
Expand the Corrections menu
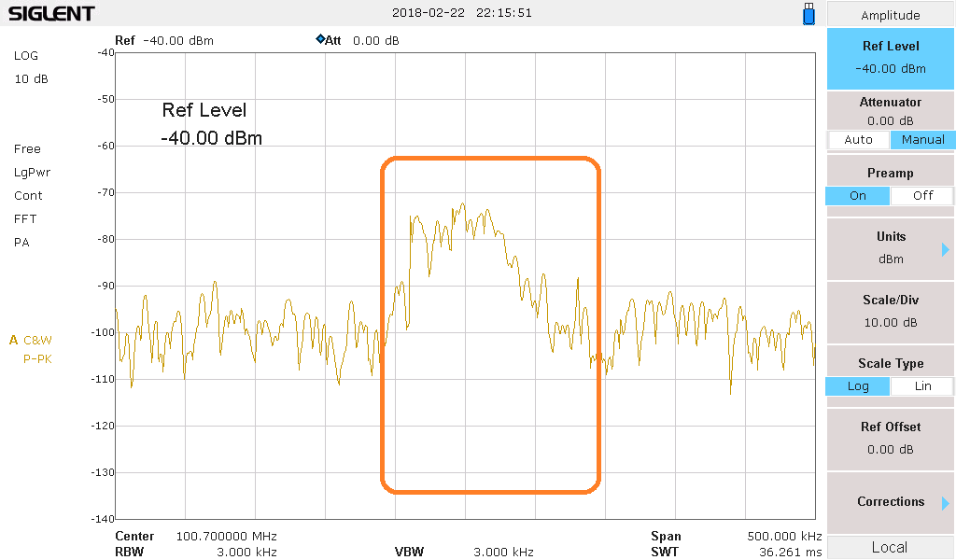point(890,502)
